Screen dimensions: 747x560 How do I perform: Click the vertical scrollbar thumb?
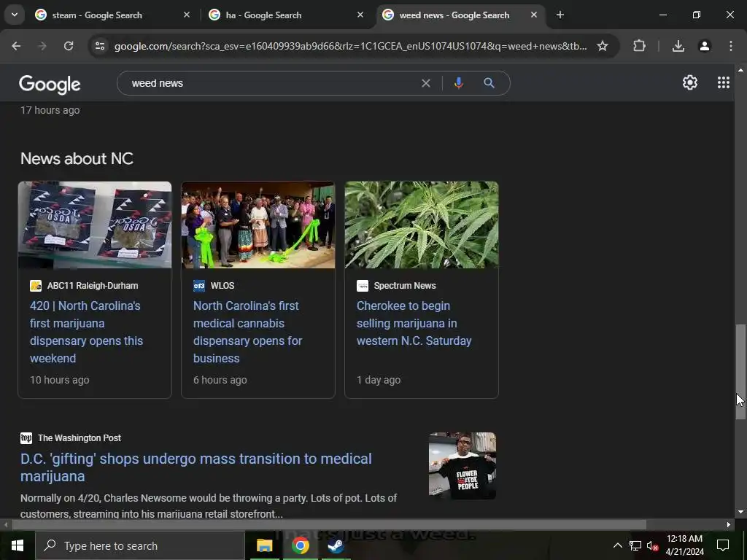coord(740,371)
